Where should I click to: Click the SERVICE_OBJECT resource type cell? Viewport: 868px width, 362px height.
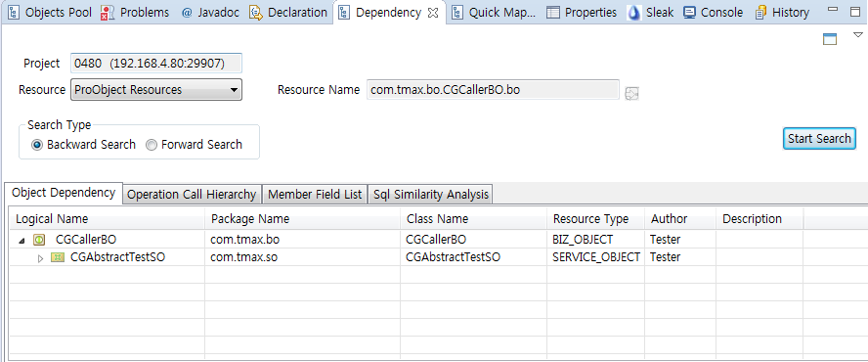point(596,257)
